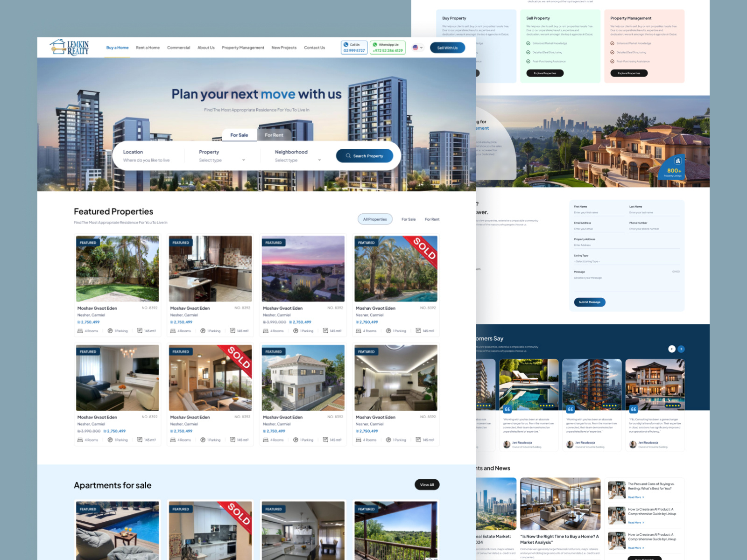The image size is (747, 560).
Task: Click Sell With Us button
Action: click(x=447, y=48)
